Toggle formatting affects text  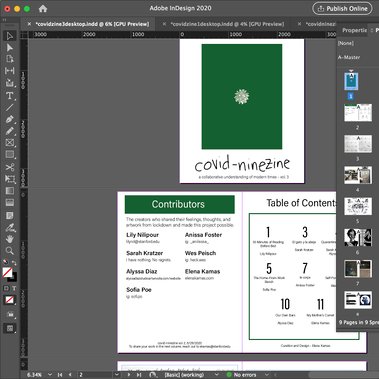click(14, 288)
